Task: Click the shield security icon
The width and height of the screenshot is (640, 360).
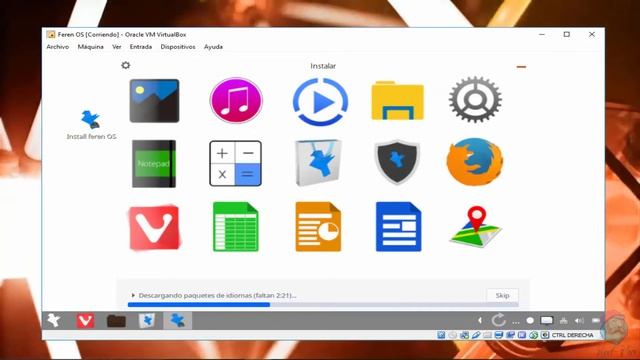Action: [397, 162]
